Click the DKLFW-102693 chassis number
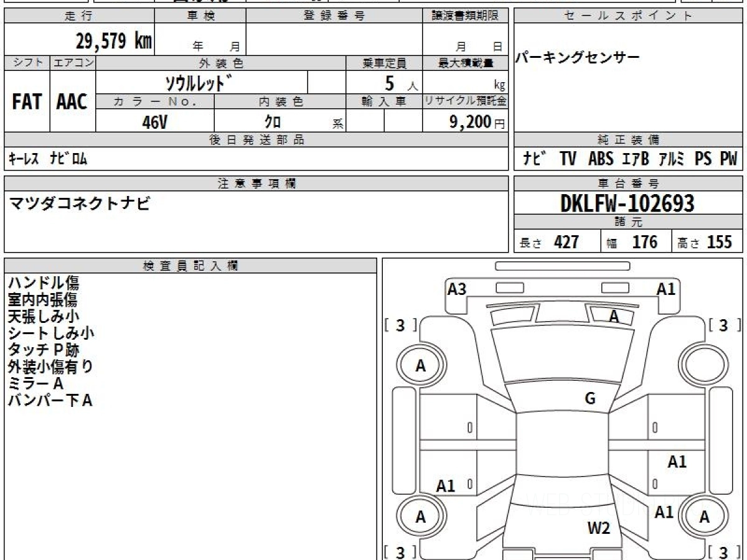Image resolution: width=747 pixels, height=560 pixels. pos(627,203)
